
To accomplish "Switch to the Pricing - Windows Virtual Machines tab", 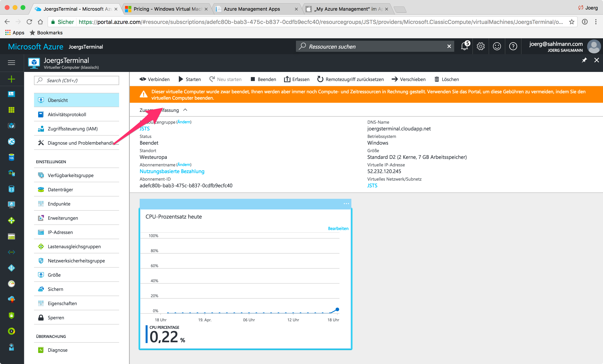I will click(167, 9).
